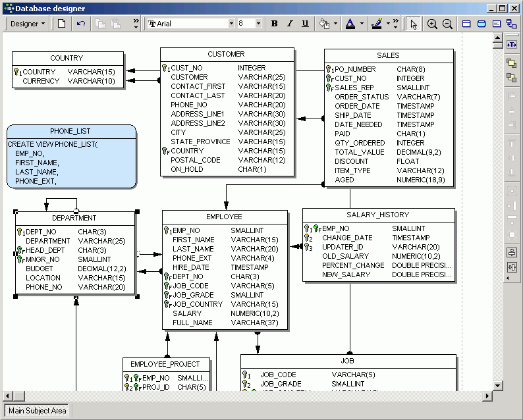Click the Zoom Out magnifier
Screen dimensions: 523x420
(x=447, y=24)
